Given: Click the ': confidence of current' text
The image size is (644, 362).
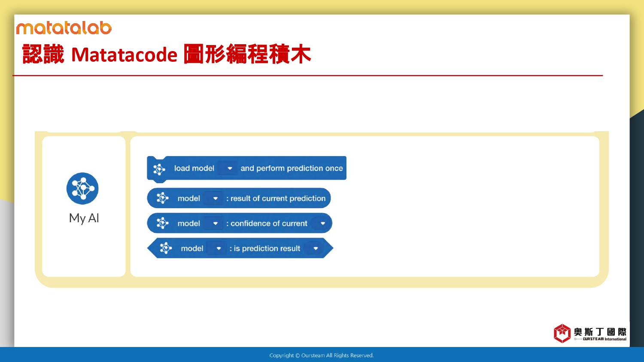Looking at the screenshot, I should point(267,223).
